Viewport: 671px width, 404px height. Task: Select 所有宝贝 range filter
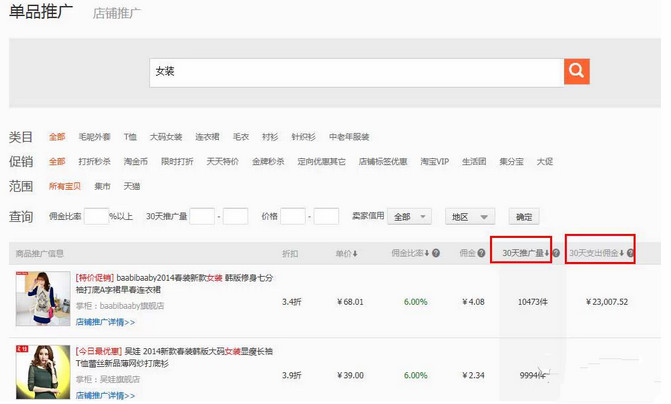coord(65,186)
